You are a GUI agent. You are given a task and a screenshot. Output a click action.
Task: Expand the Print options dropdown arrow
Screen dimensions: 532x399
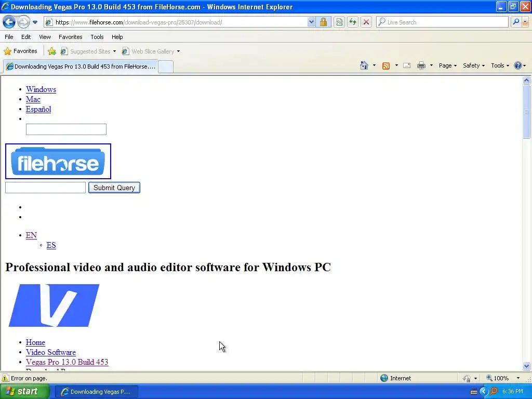[431, 65]
